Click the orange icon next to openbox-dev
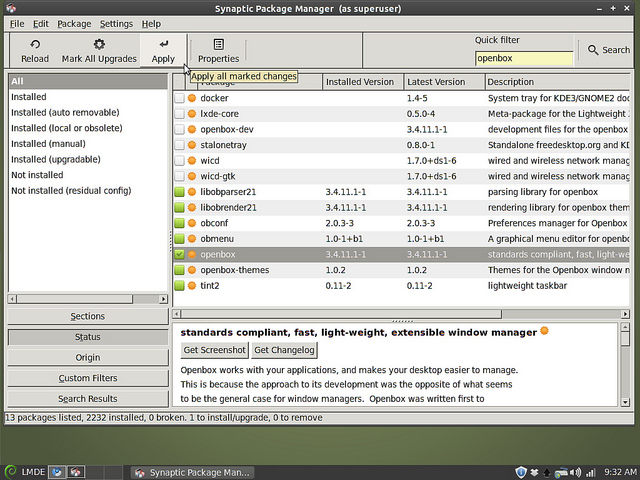The height and width of the screenshot is (480, 640). (192, 129)
